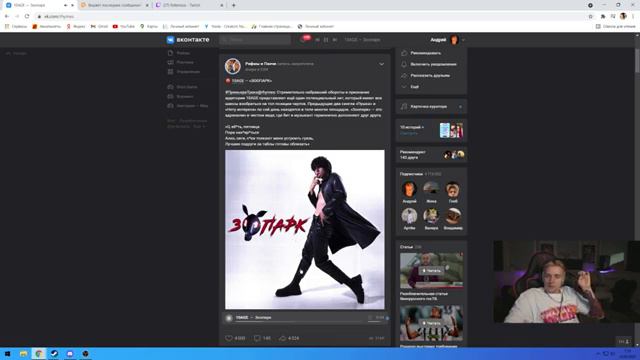The image size is (640, 360).
Task: Click the stories watch link
Action: click(x=409, y=133)
